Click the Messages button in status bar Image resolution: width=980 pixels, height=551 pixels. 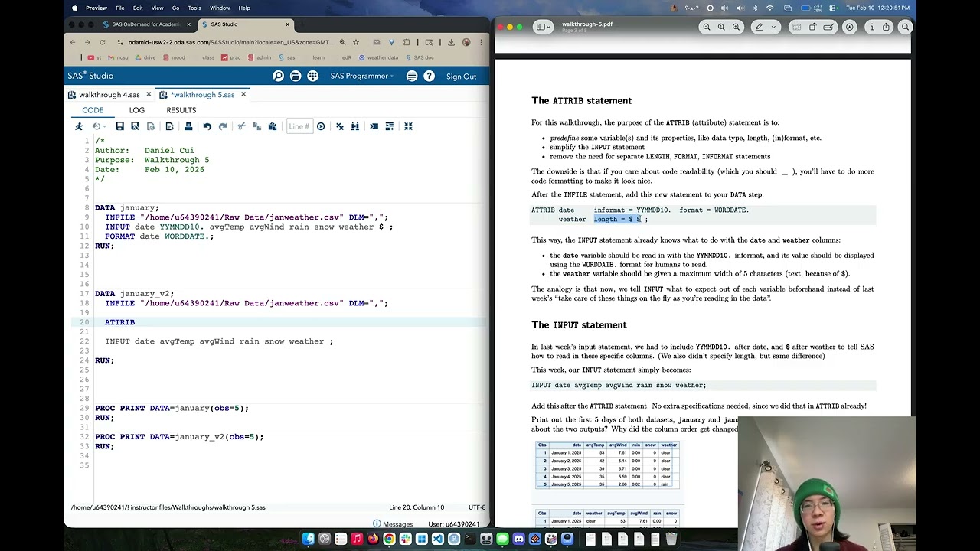393,524
